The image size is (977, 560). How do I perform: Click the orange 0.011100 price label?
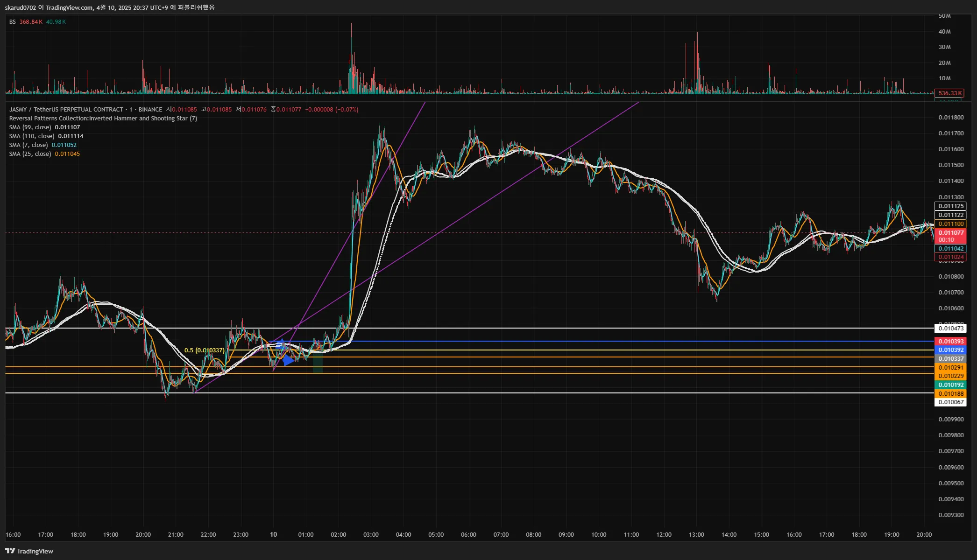tap(950, 224)
